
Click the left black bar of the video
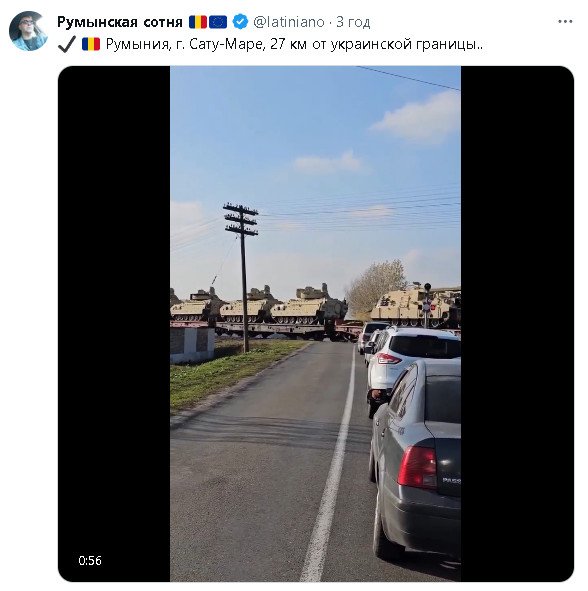[x=114, y=324]
